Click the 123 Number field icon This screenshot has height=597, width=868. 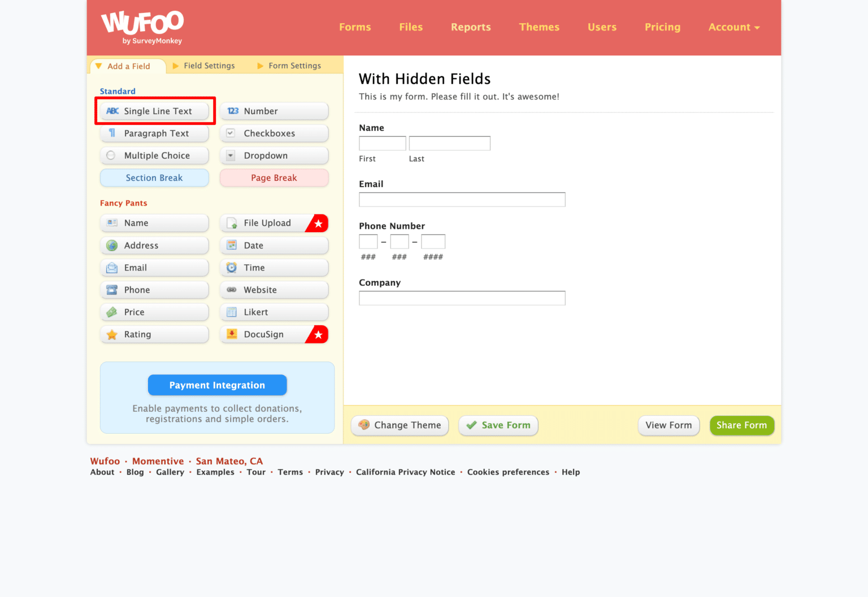233,111
